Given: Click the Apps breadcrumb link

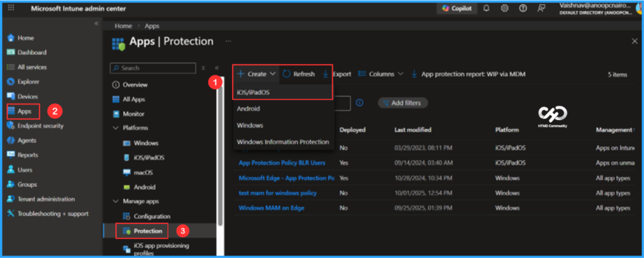Looking at the screenshot, I should (x=152, y=26).
